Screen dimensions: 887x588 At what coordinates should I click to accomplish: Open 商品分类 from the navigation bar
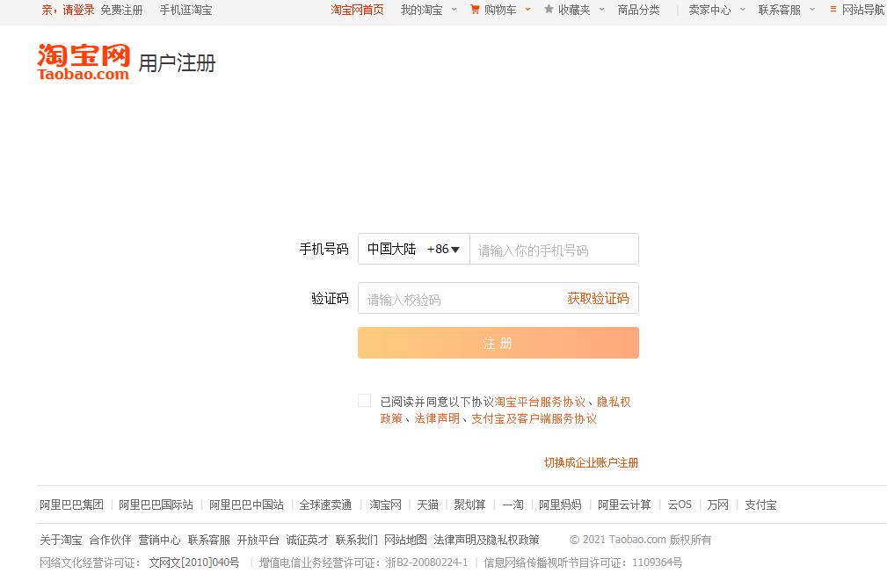(639, 11)
